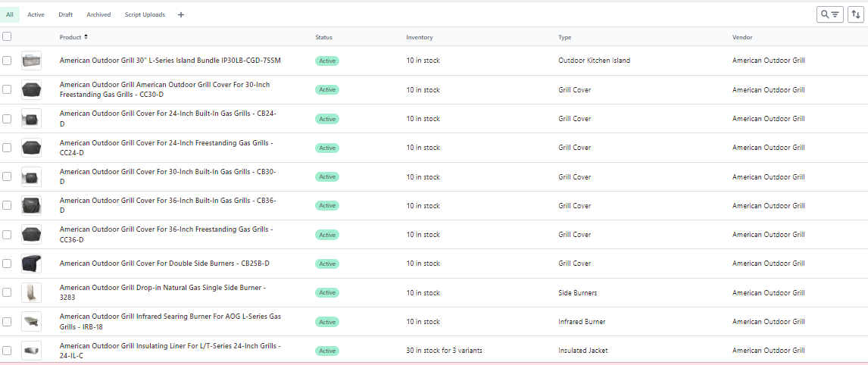
Task: Tick the CC36-D cover row checkbox
Action: click(x=7, y=234)
